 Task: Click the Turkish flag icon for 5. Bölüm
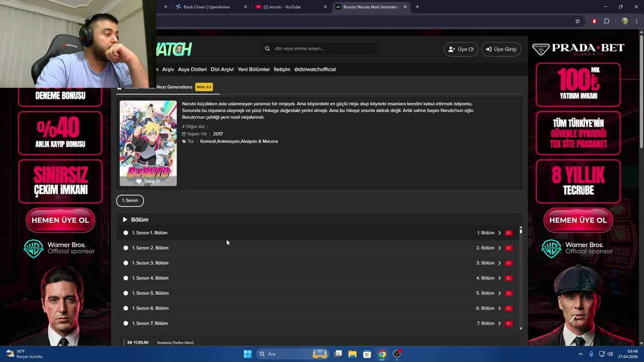pos(509,293)
